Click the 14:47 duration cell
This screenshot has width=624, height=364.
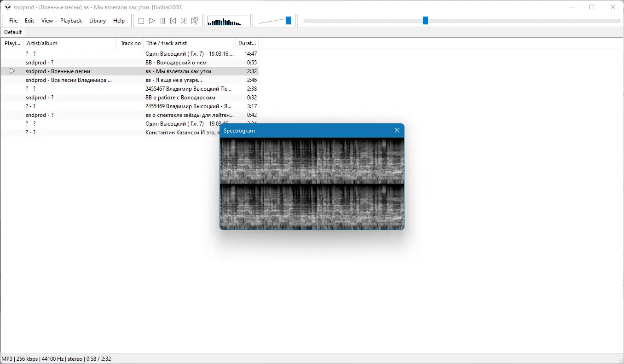tap(250, 54)
